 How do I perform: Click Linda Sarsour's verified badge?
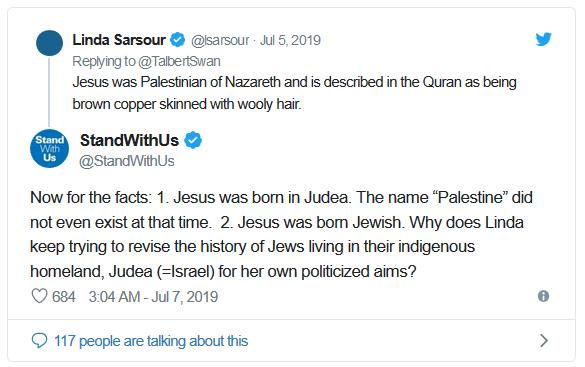(178, 40)
